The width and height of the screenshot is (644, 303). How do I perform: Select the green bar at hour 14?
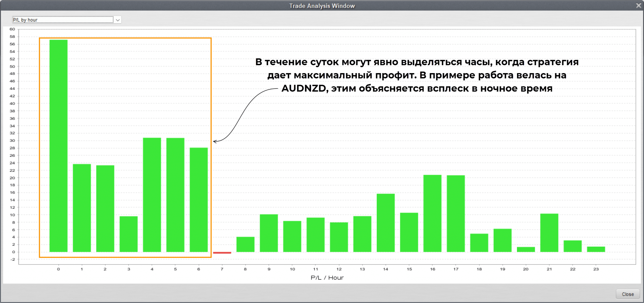[x=386, y=223]
